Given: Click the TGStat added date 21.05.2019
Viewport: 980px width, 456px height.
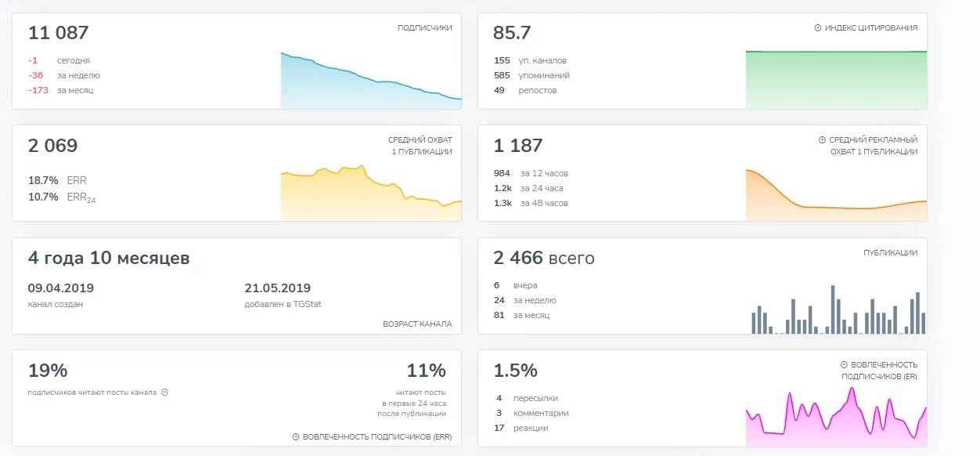Looking at the screenshot, I should tap(278, 288).
